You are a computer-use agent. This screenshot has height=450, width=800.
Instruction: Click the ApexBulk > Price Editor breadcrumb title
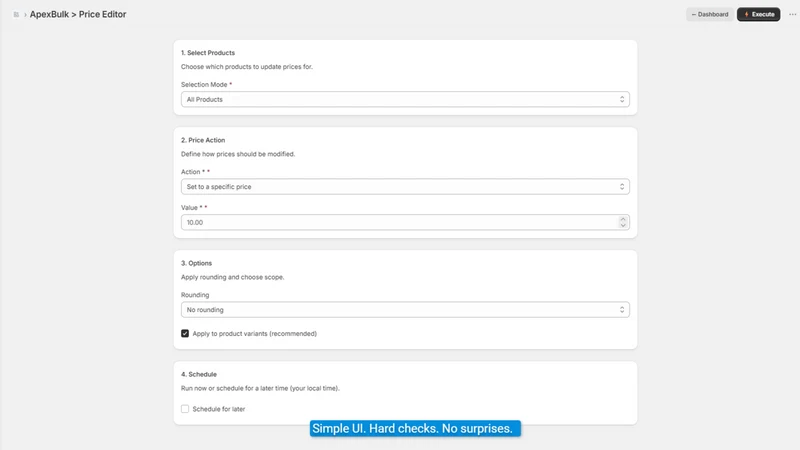pyautogui.click(x=78, y=14)
